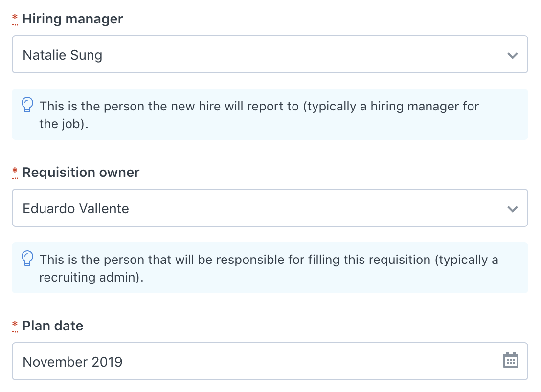Click the lightbulb icon in requisition owner hint
The height and width of the screenshot is (392, 541).
click(27, 258)
